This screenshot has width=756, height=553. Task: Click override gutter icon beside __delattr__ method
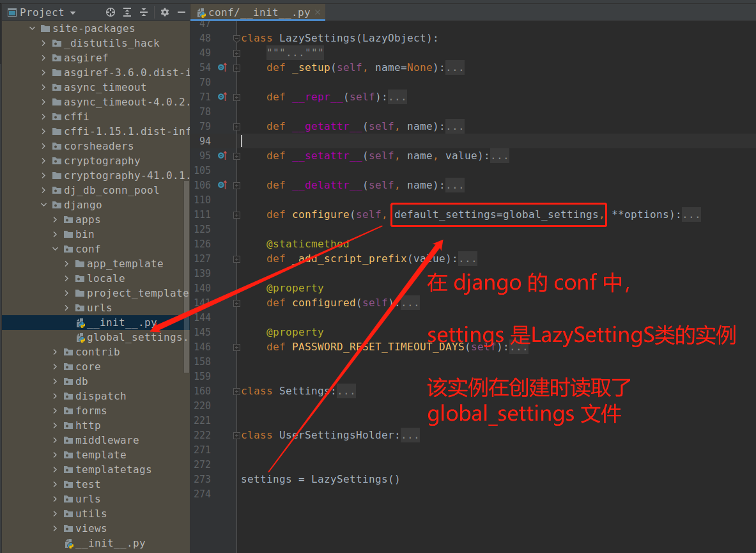click(222, 185)
